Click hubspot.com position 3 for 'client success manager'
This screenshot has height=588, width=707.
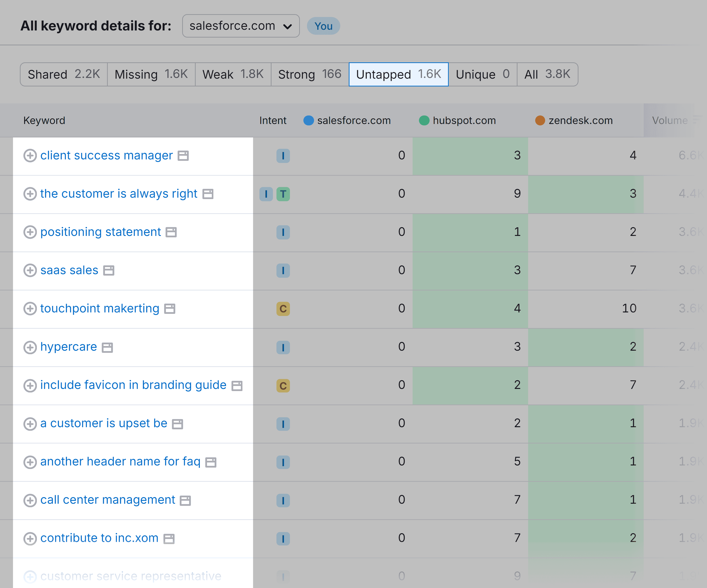(517, 155)
